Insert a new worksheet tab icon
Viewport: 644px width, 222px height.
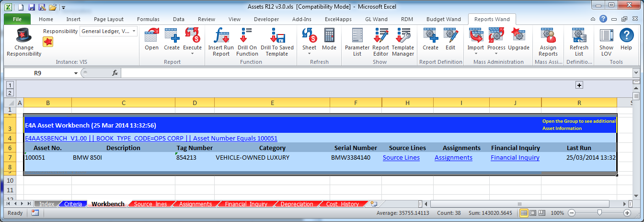(373, 204)
